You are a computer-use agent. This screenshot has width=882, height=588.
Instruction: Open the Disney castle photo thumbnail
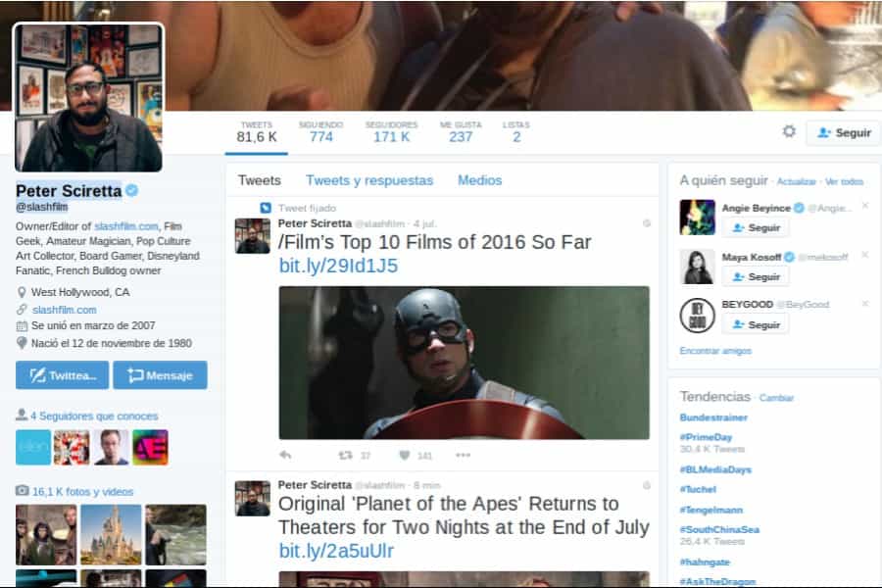click(x=111, y=534)
